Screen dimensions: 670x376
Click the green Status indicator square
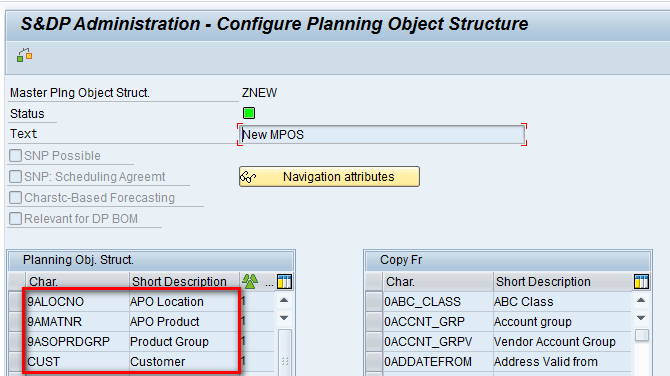pyautogui.click(x=249, y=113)
